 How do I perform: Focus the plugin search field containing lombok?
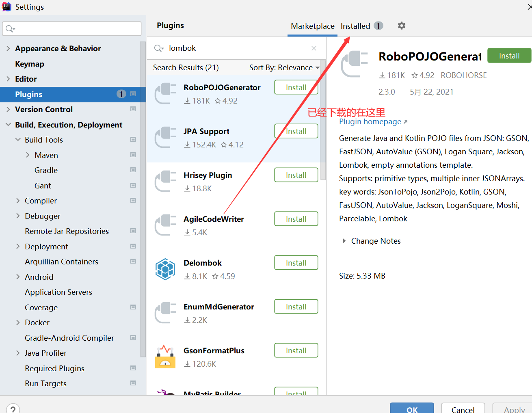pos(236,48)
